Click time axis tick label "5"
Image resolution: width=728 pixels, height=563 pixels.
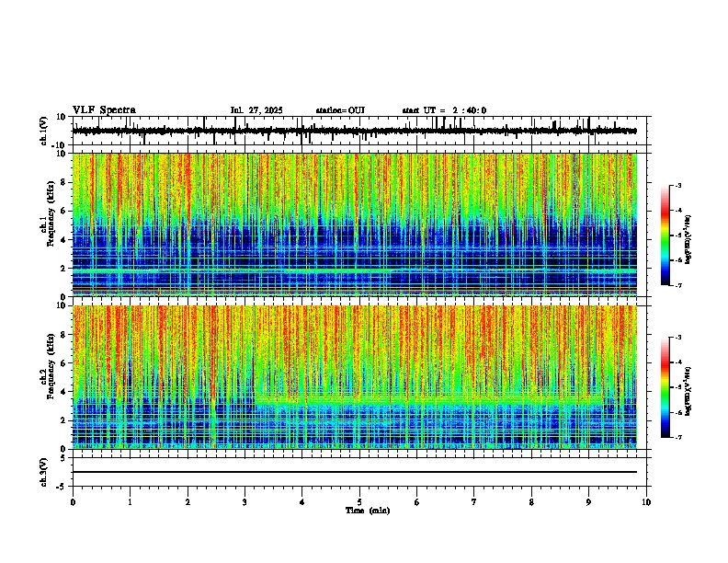pos(359,502)
